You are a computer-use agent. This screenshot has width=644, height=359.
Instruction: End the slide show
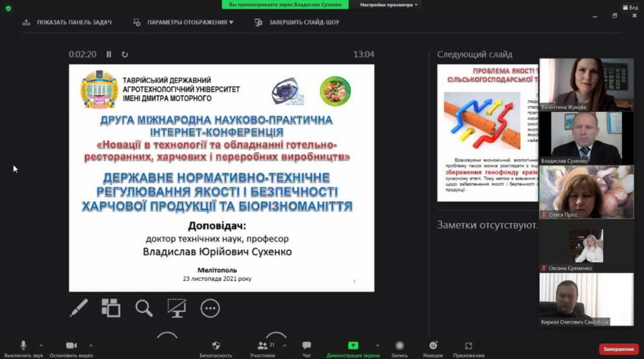pyautogui.click(x=297, y=22)
